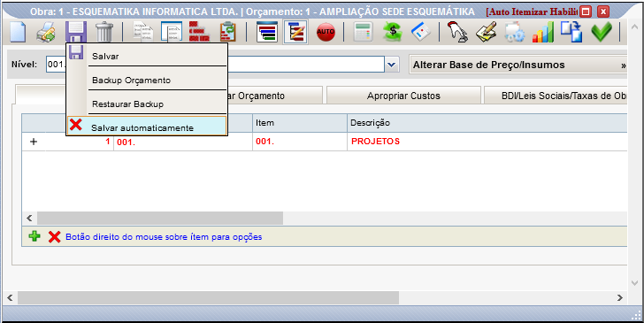
Task: Choose Salvar from the save dropdown menu
Action: tap(147, 56)
